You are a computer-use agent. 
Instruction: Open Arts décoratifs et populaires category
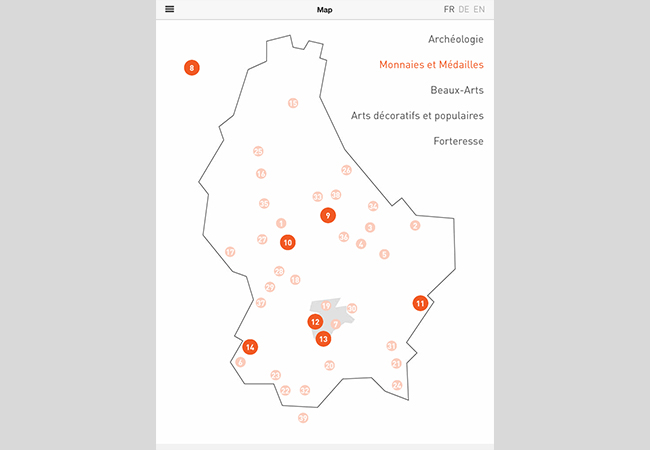coord(417,115)
